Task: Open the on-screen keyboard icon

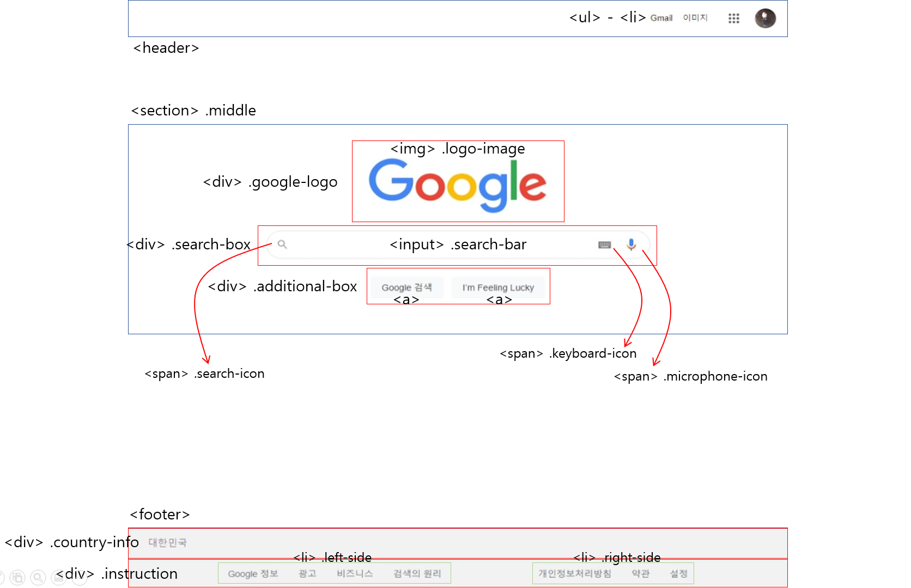Action: coord(605,244)
